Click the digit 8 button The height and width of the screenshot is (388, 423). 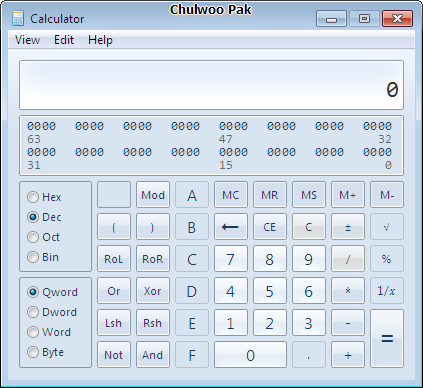click(x=270, y=259)
